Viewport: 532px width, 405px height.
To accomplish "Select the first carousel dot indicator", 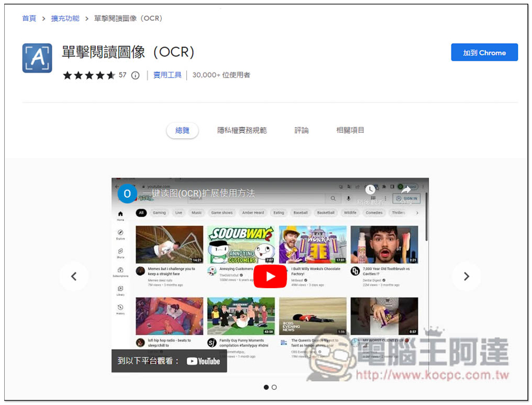I will pos(266,387).
